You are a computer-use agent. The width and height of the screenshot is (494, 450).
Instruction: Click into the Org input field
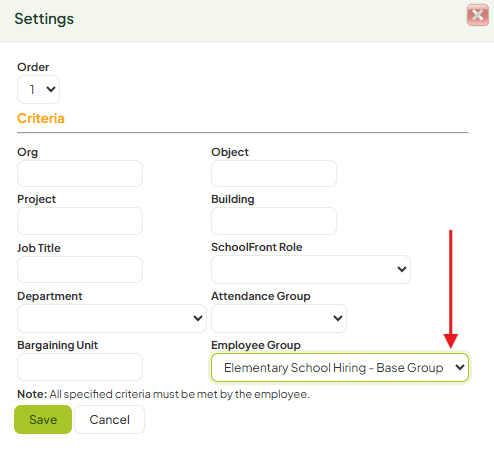80,173
